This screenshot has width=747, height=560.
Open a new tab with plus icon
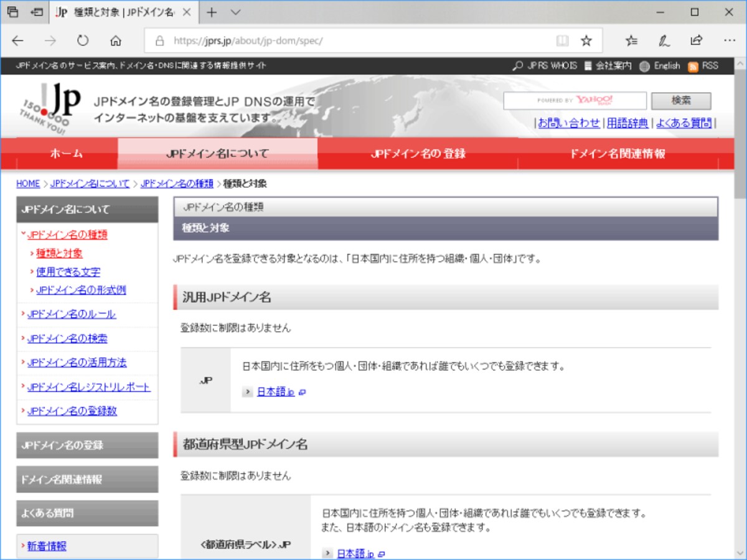pyautogui.click(x=212, y=12)
